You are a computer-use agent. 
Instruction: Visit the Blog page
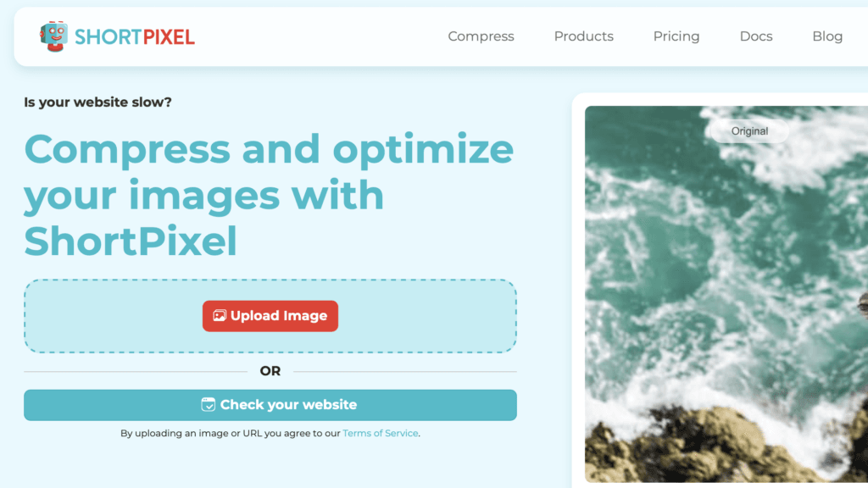[827, 36]
